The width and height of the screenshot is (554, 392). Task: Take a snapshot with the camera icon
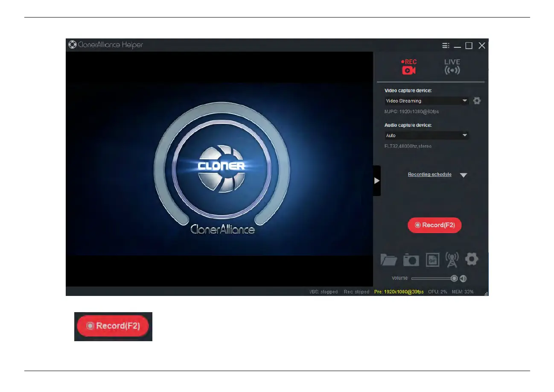[x=411, y=260]
